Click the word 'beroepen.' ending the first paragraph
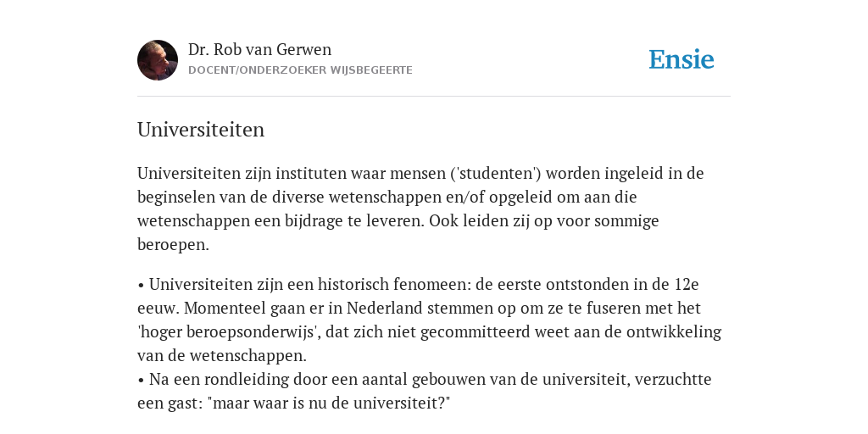The image size is (868, 434). (x=173, y=245)
